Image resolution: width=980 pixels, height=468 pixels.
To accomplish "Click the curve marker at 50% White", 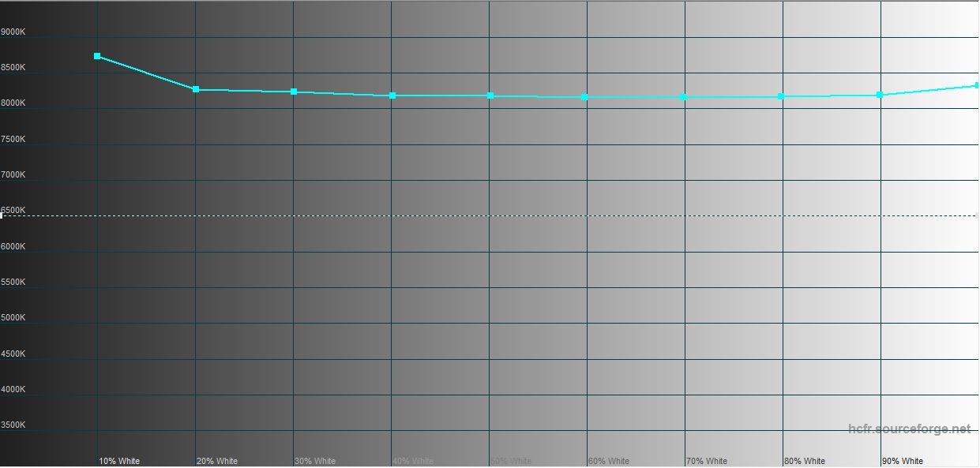I will (490, 95).
